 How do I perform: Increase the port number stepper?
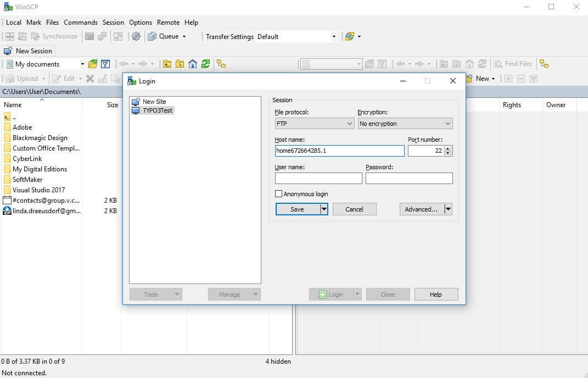tap(448, 148)
